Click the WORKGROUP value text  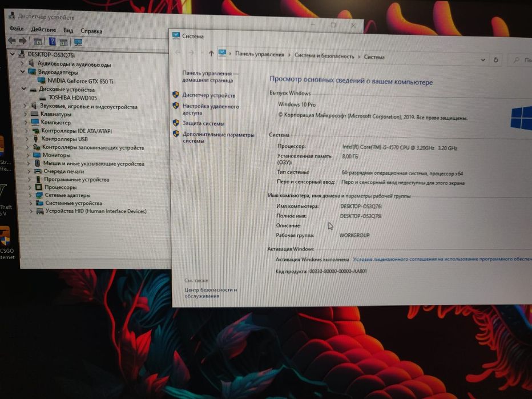pos(354,235)
